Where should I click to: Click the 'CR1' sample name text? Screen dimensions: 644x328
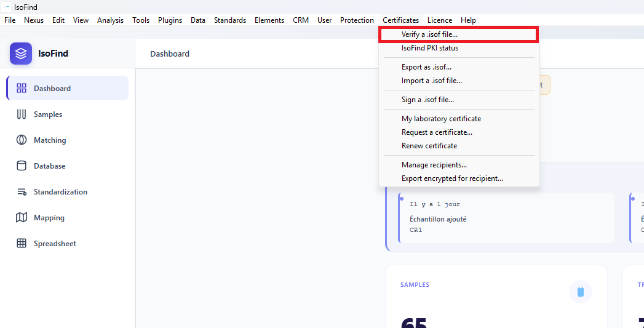[x=416, y=230]
